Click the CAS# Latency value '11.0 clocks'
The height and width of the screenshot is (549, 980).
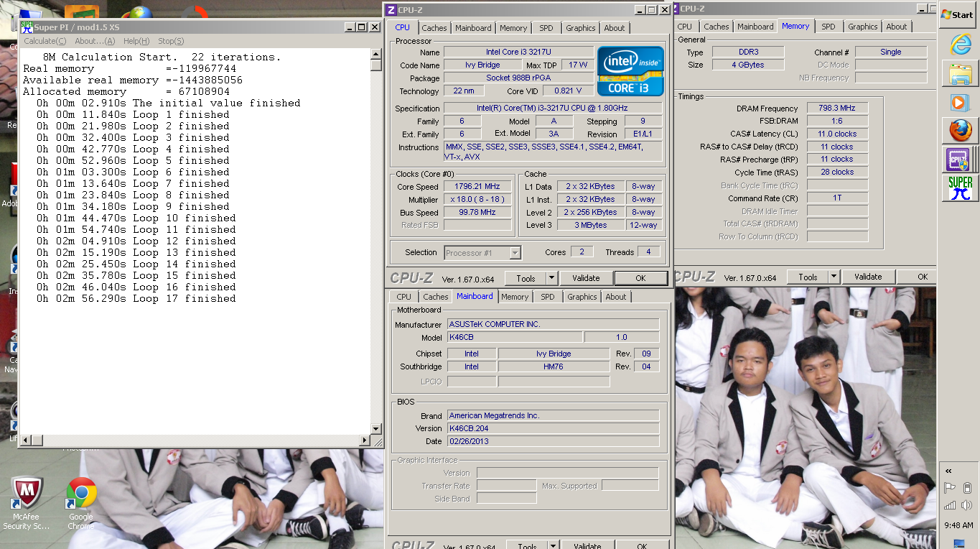tap(837, 134)
